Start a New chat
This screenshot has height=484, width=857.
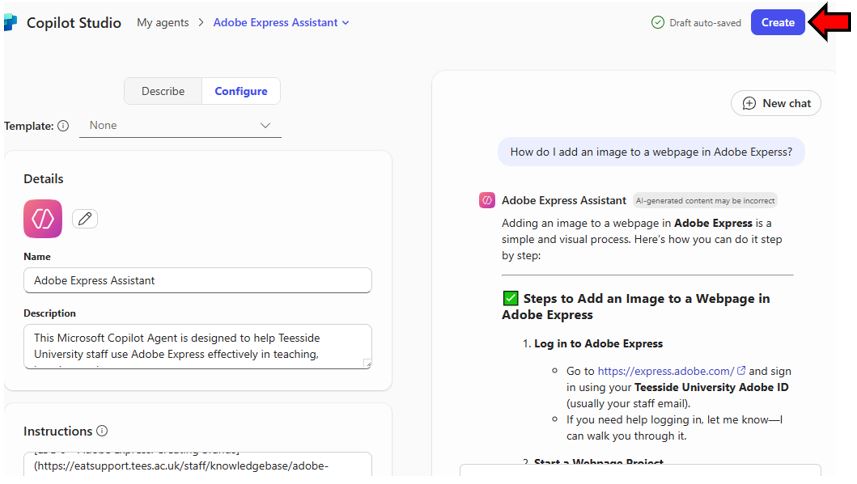click(776, 103)
